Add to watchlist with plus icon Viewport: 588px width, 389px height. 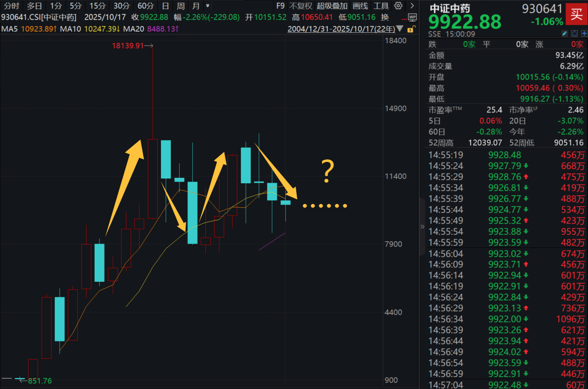[584, 34]
